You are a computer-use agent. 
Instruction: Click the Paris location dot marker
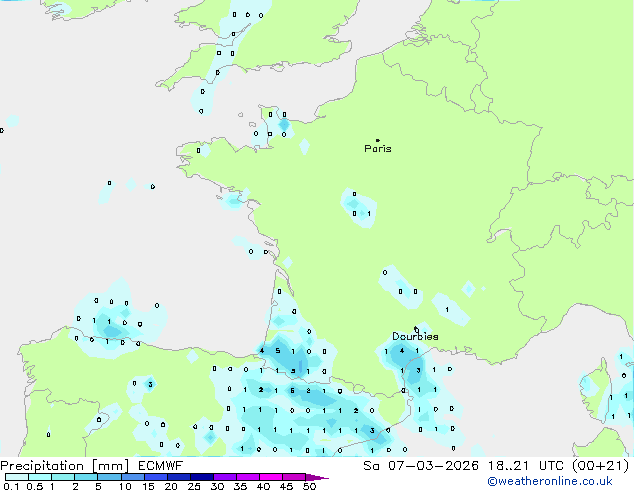[x=378, y=140]
